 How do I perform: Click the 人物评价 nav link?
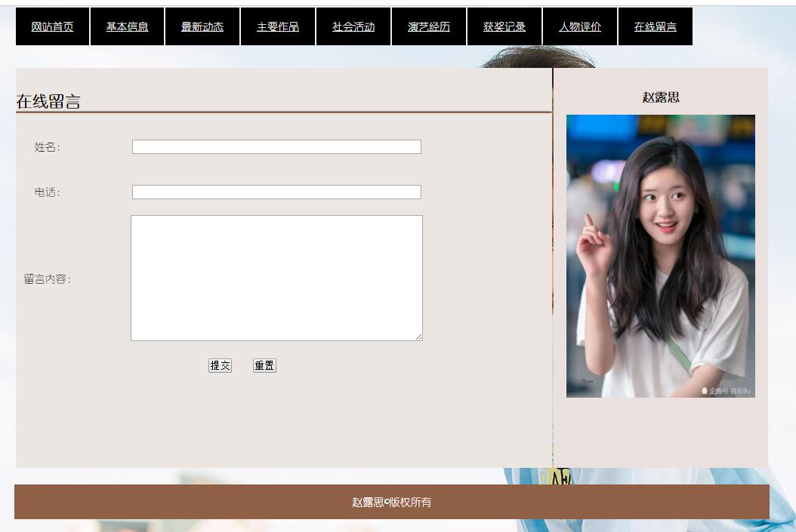[x=580, y=26]
